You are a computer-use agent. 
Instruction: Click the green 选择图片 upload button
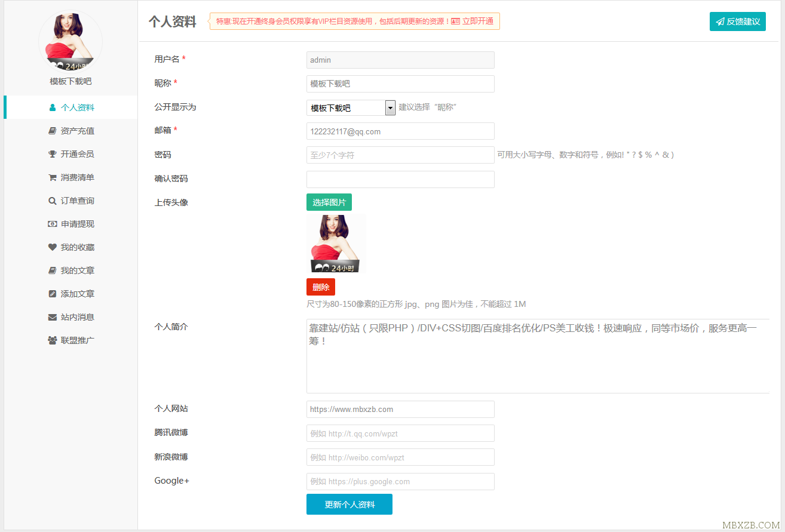pos(329,202)
